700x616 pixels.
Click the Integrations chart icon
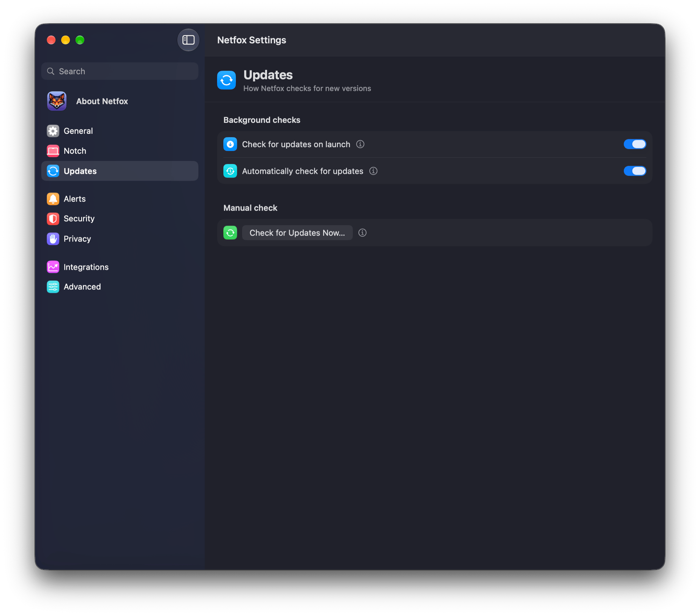point(53,267)
